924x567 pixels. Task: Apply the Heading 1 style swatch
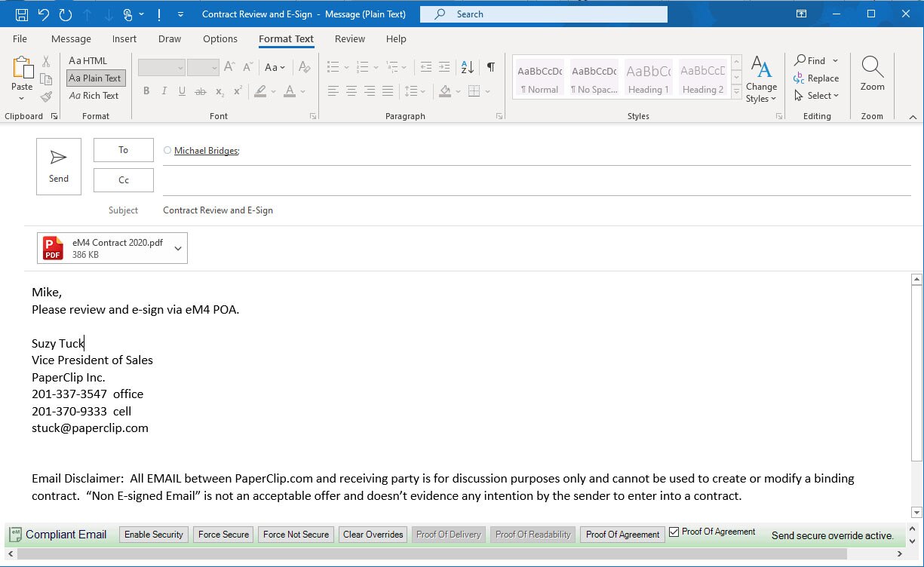(648, 78)
